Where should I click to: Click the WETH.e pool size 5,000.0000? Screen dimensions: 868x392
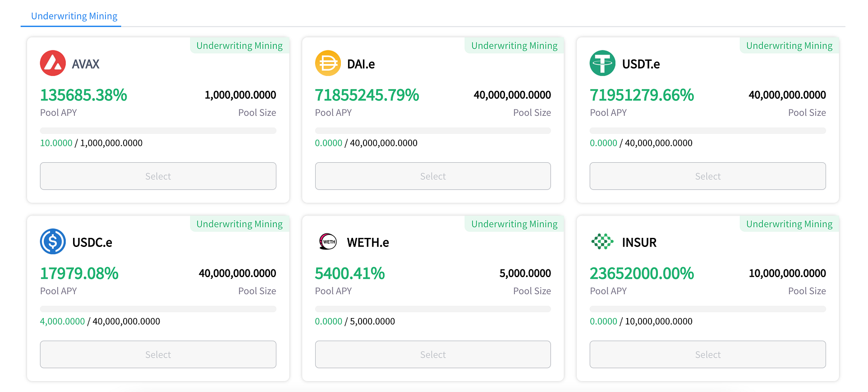click(525, 273)
